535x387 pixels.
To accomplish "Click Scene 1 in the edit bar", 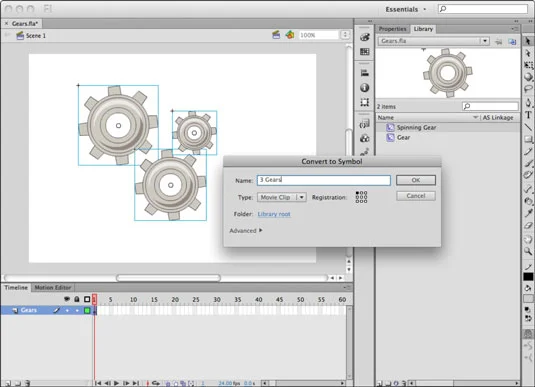I will point(36,35).
